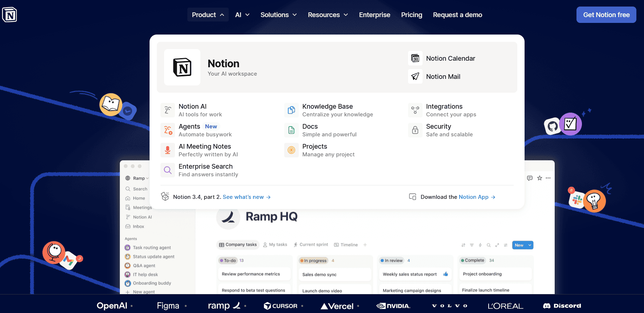Open Sales demo sync card
Screen dimensions: 644x313
point(335,274)
